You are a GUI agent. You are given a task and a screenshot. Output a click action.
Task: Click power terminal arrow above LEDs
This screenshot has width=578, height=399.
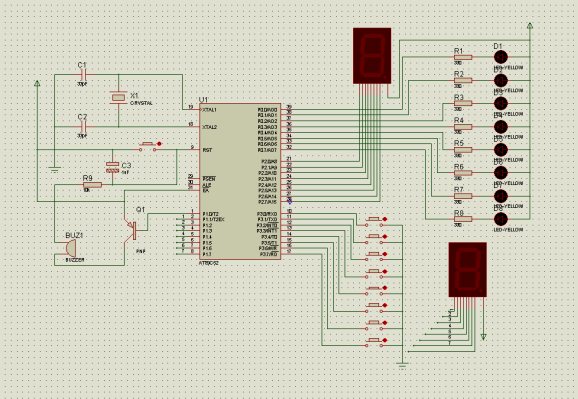click(530, 25)
